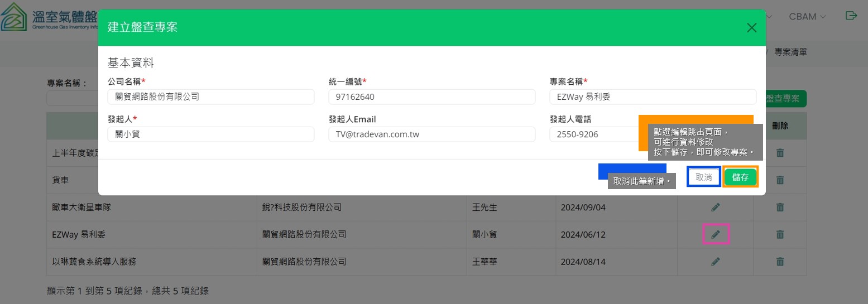Click the 發起人Email input field

[431, 134]
